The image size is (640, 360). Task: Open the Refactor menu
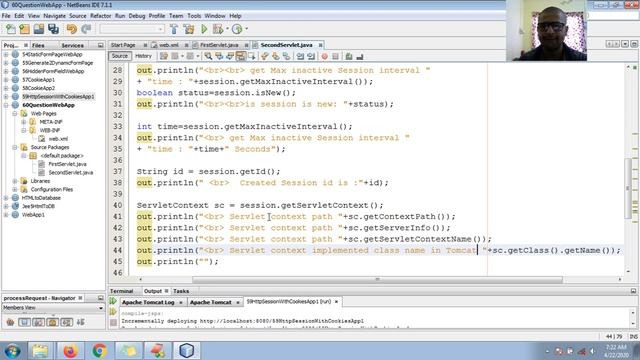coord(100,16)
